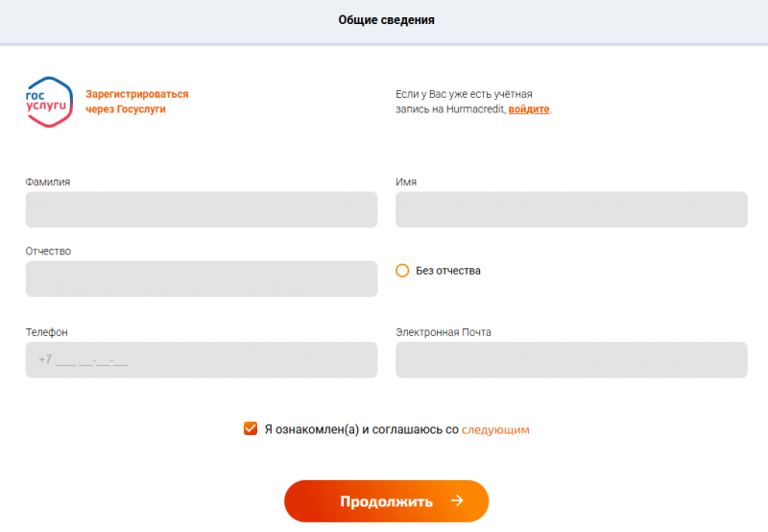Click into the Имя text field
Viewport: 768px width, 532px height.
click(x=571, y=209)
